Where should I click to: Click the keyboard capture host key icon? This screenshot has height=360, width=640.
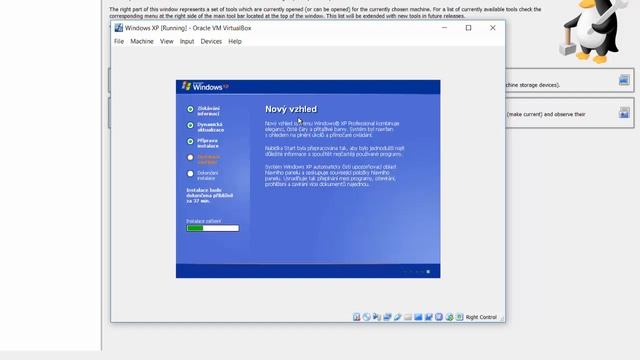point(459,317)
